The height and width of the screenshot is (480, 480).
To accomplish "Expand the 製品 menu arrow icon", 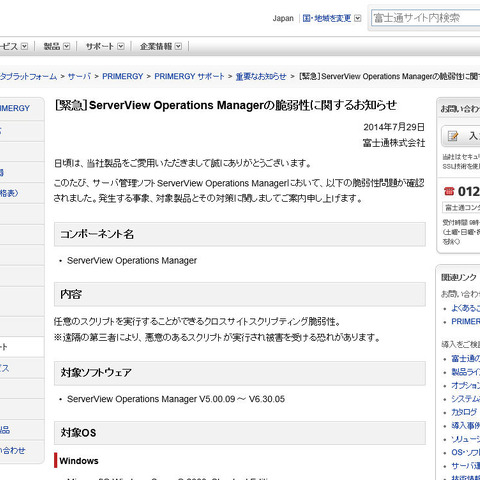I will pos(67,46).
